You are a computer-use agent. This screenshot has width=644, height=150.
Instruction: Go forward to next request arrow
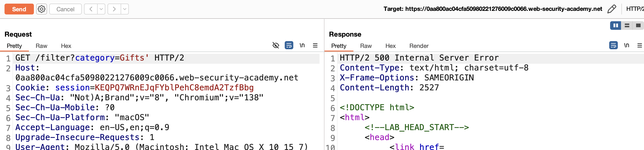pyautogui.click(x=114, y=9)
